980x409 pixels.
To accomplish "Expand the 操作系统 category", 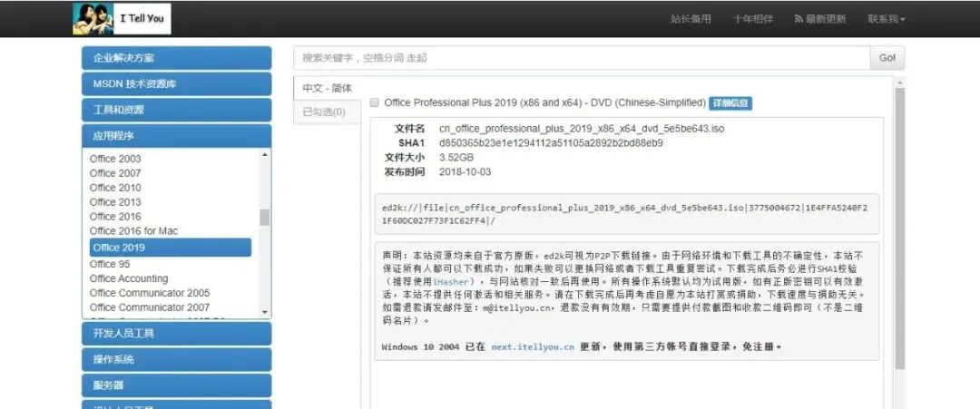I will point(177,360).
